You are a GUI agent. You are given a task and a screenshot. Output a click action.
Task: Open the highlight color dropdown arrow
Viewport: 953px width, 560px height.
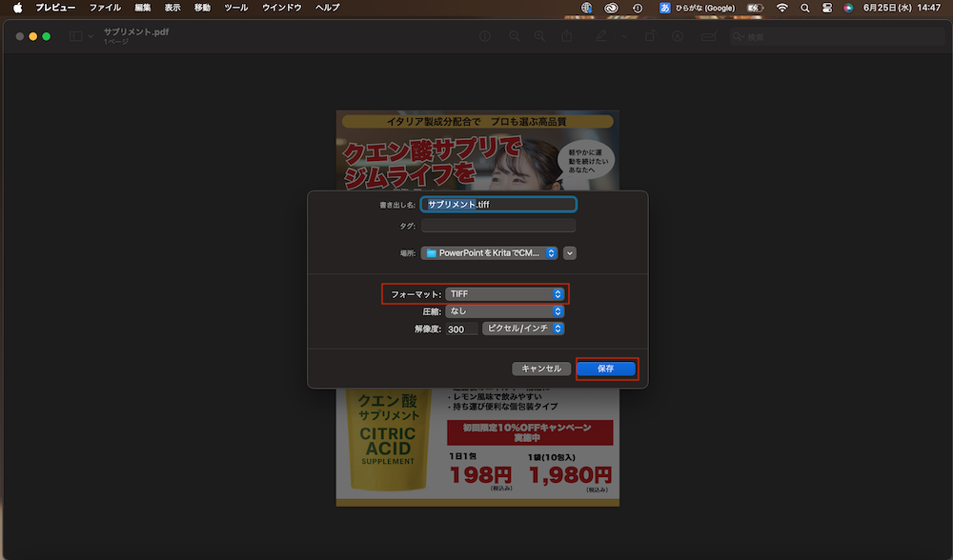pos(623,36)
